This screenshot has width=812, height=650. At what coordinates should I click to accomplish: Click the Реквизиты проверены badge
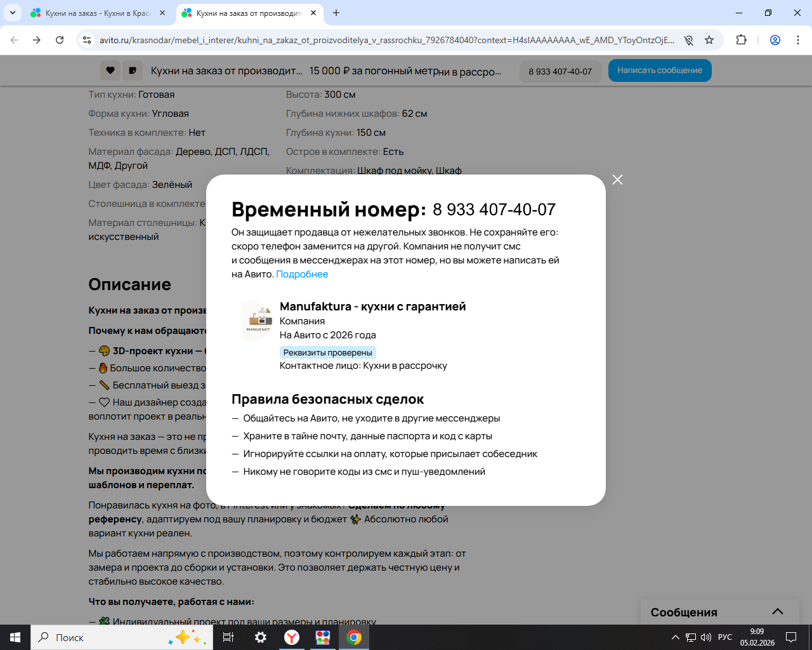(x=327, y=352)
